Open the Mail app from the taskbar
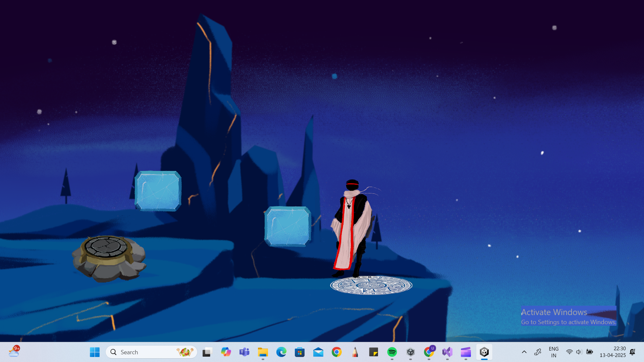The height and width of the screenshot is (362, 644). (x=318, y=352)
